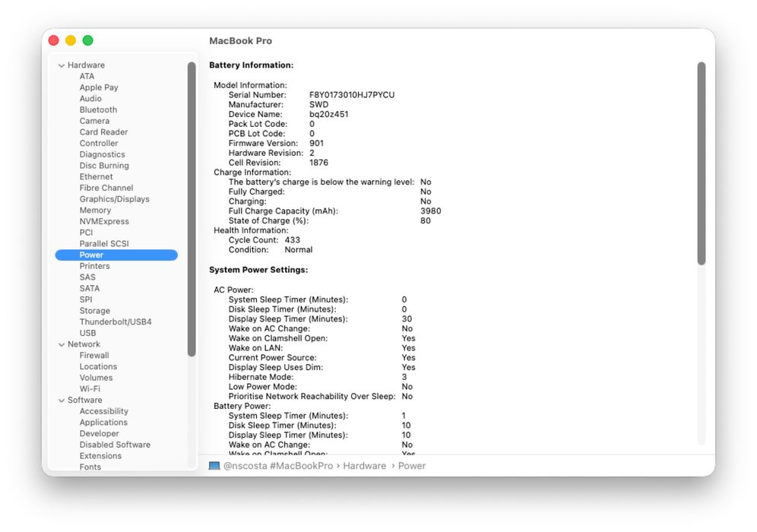Click serial number F8Y0173010HJ7PYCU

352,95
